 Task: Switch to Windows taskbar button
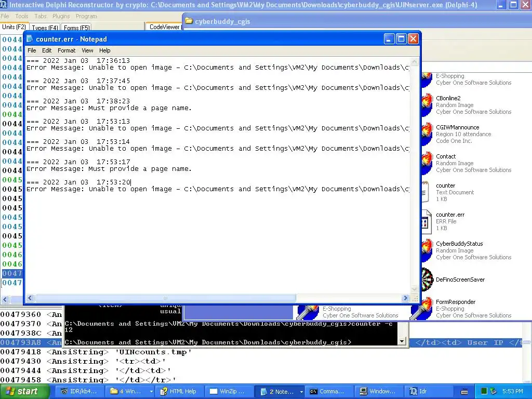(379, 392)
